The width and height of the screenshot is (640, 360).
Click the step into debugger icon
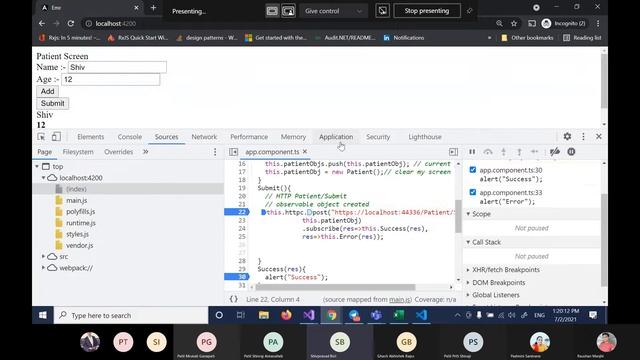(x=504, y=152)
